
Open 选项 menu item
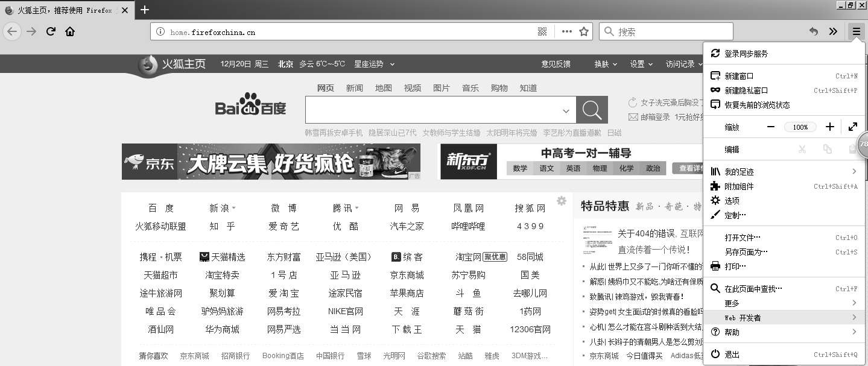tap(784, 201)
